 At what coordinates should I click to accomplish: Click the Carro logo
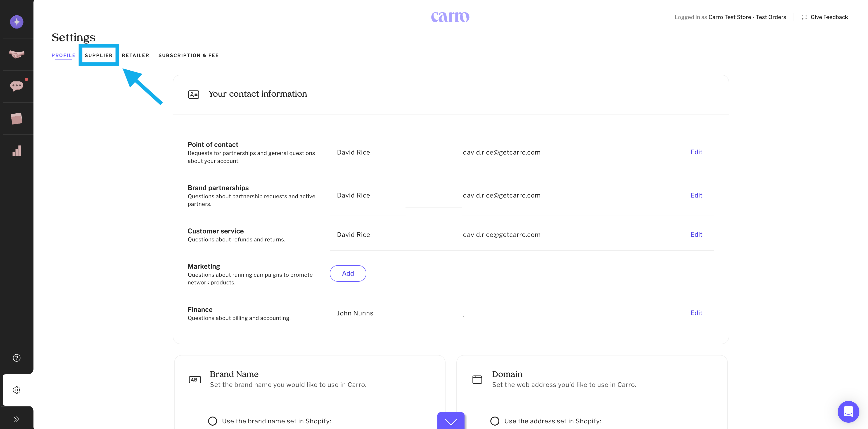pos(450,17)
